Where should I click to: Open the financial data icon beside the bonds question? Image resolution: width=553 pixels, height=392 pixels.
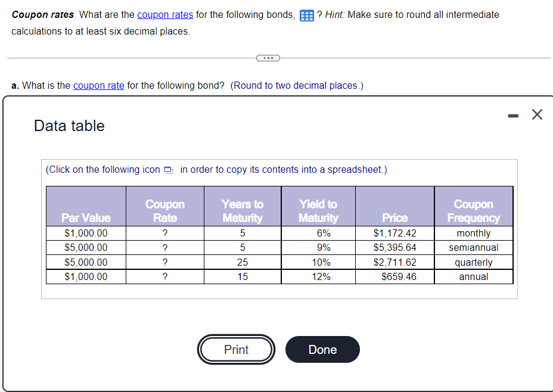coord(306,15)
